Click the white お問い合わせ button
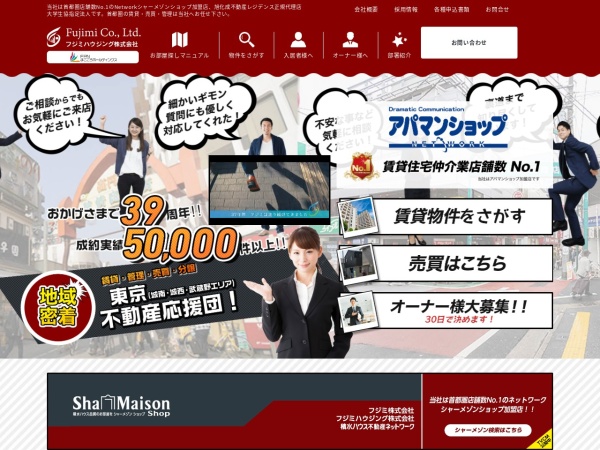Screen dimensions: 600x450 click(469, 42)
